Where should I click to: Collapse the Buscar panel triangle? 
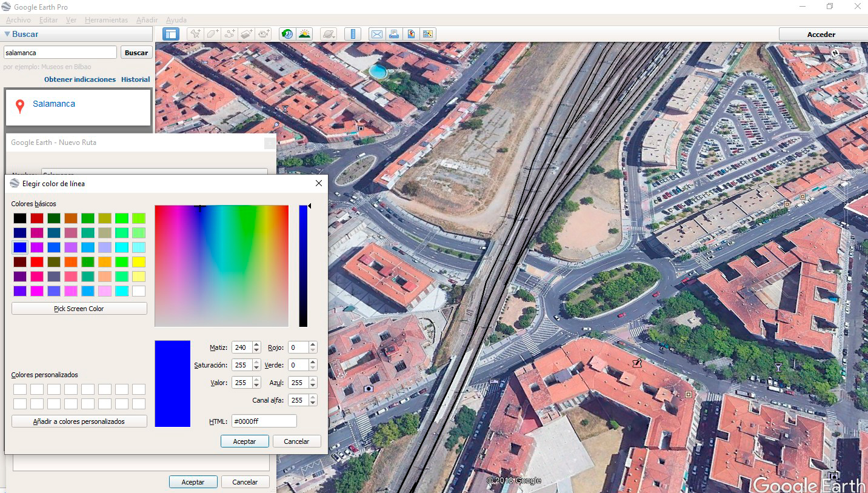[7, 35]
